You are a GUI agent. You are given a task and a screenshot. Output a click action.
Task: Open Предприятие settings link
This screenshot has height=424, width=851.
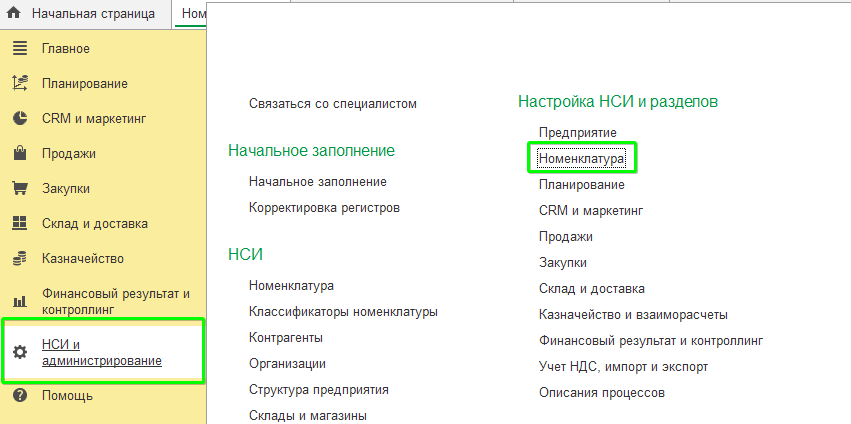[x=577, y=132]
